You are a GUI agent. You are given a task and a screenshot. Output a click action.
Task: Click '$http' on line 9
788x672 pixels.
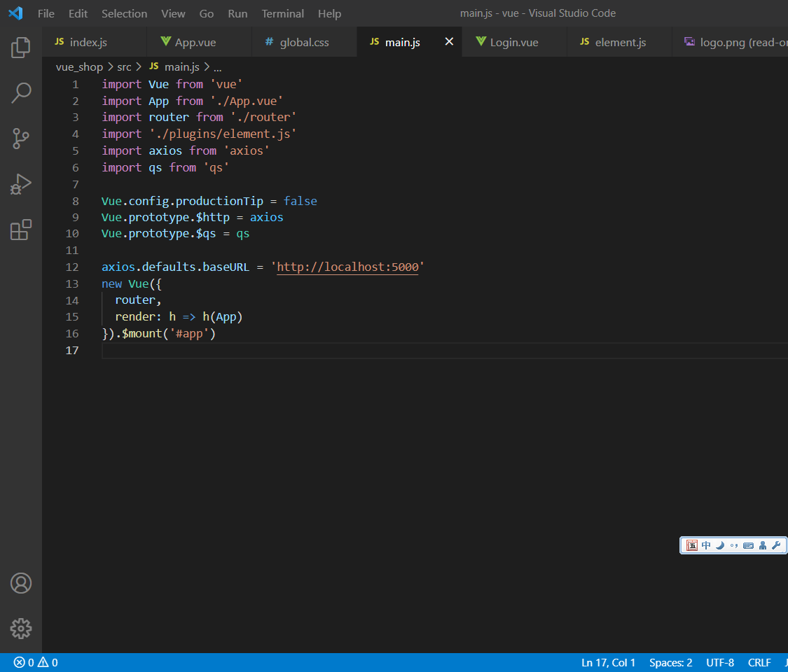pos(212,217)
